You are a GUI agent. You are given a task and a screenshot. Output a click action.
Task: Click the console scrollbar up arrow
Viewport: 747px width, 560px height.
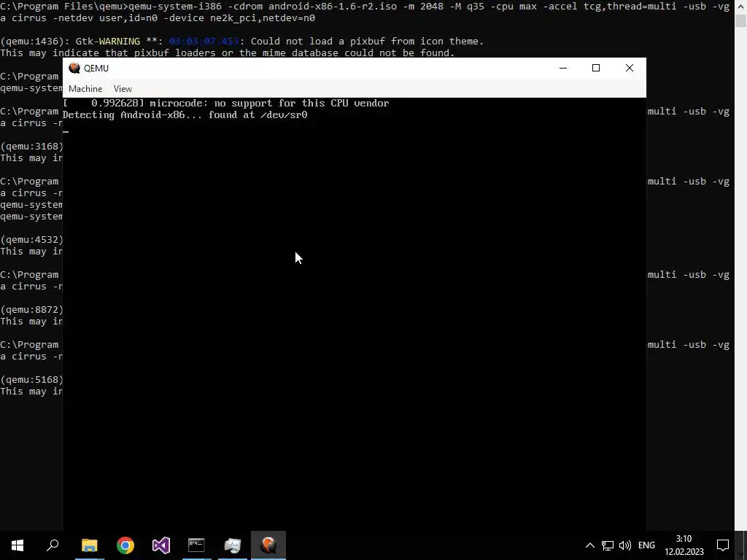tap(740, 5)
